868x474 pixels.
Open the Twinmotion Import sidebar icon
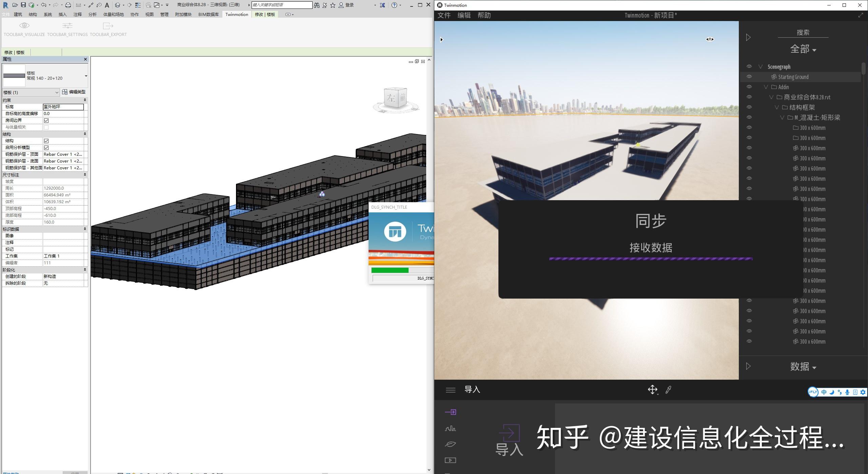[450, 412]
